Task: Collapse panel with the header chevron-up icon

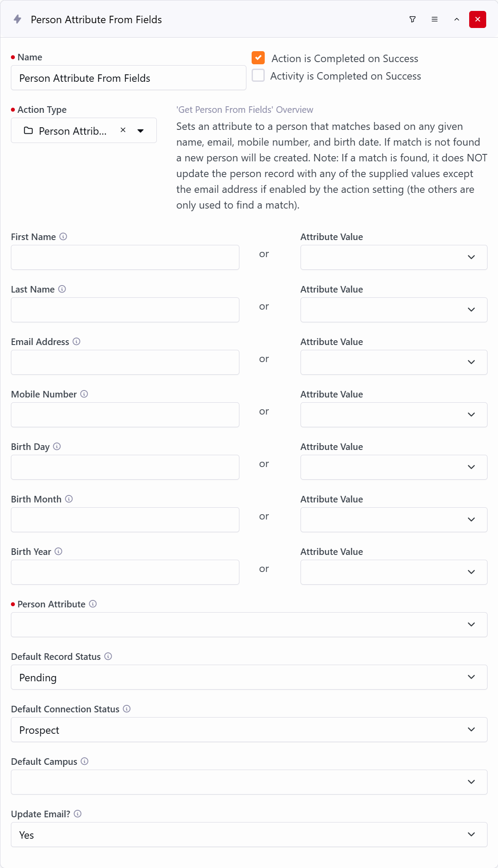Action: click(456, 19)
